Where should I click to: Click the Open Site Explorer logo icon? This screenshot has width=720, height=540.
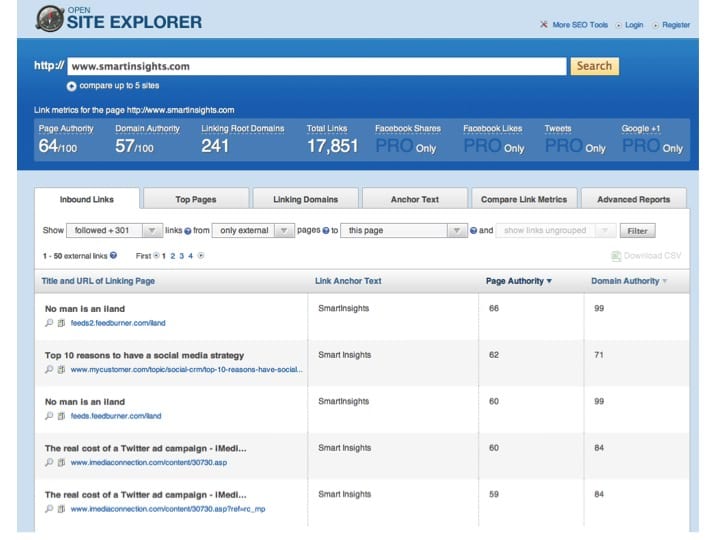(47, 18)
